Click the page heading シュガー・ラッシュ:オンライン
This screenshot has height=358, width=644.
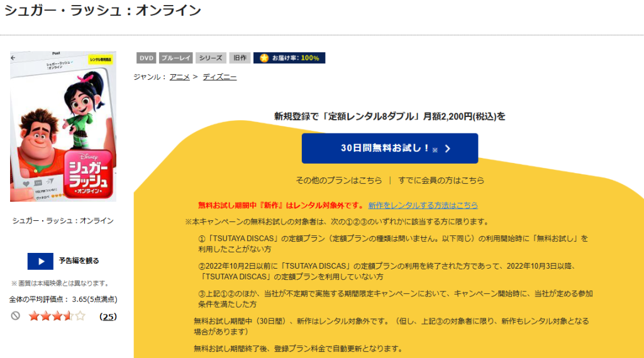[103, 10]
